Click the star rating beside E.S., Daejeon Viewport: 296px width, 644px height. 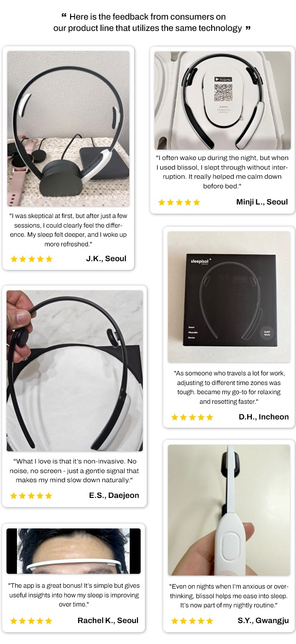pos(31,496)
